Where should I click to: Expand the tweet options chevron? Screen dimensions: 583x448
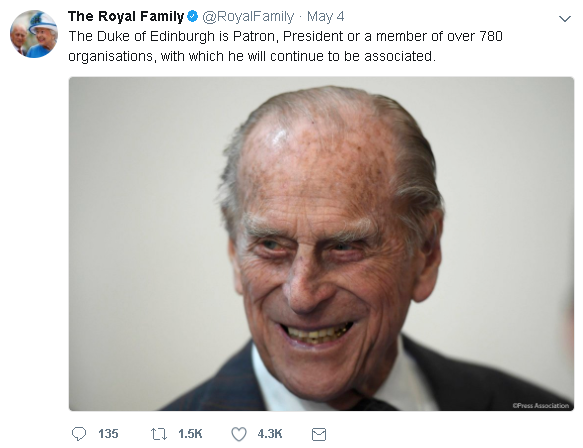click(x=565, y=19)
